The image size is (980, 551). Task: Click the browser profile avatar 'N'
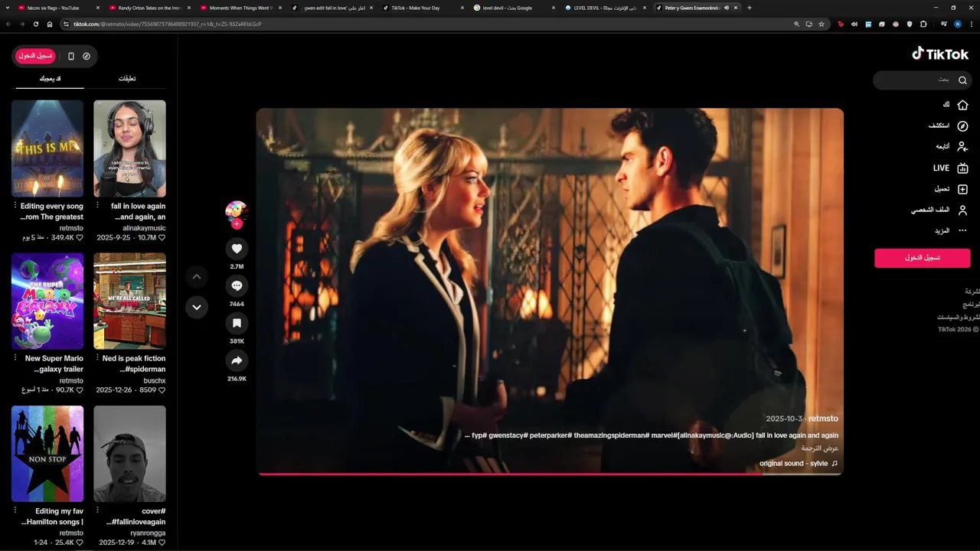[x=957, y=24]
